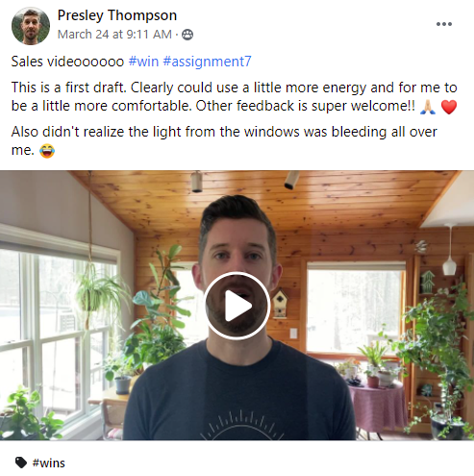
Task: Play the sales video
Action: tap(237, 306)
